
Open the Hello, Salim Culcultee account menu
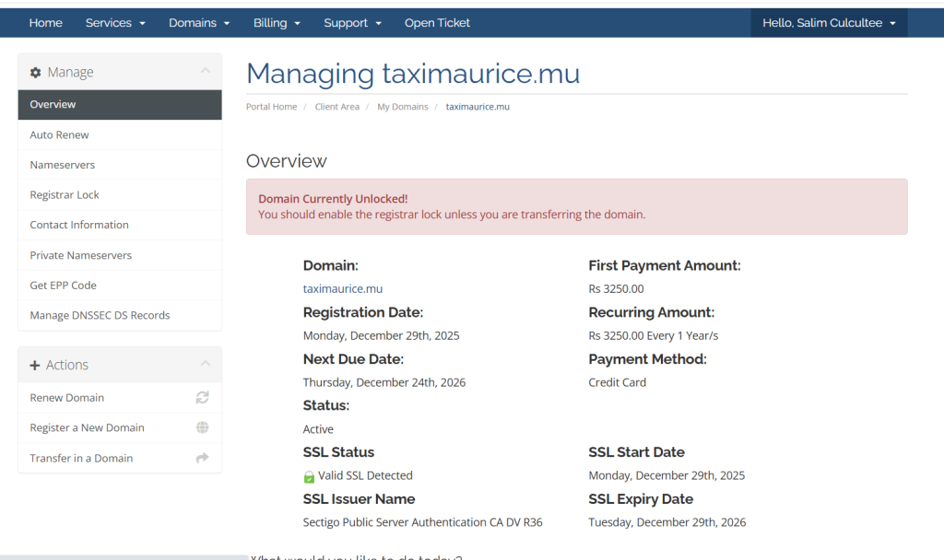[829, 23]
